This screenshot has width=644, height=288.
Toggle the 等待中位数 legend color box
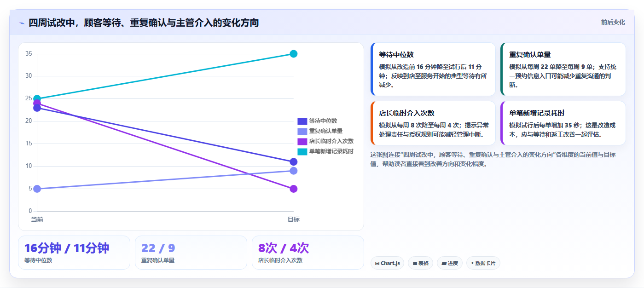(302, 121)
